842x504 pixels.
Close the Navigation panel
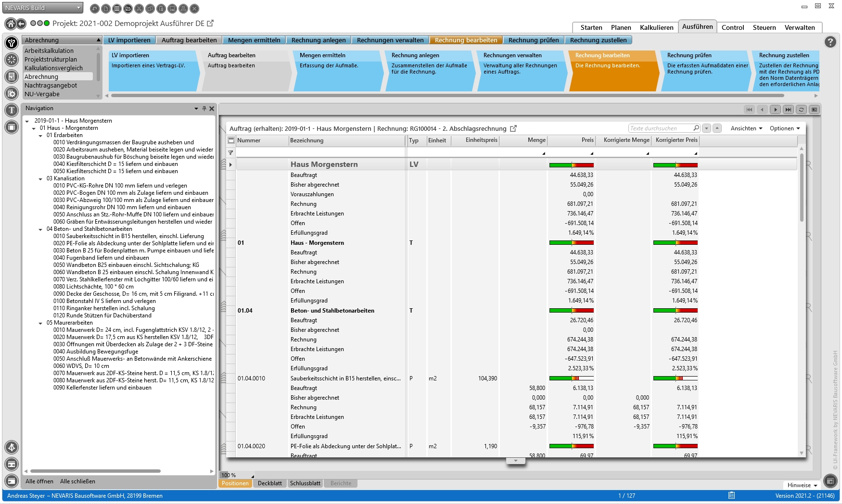(212, 109)
